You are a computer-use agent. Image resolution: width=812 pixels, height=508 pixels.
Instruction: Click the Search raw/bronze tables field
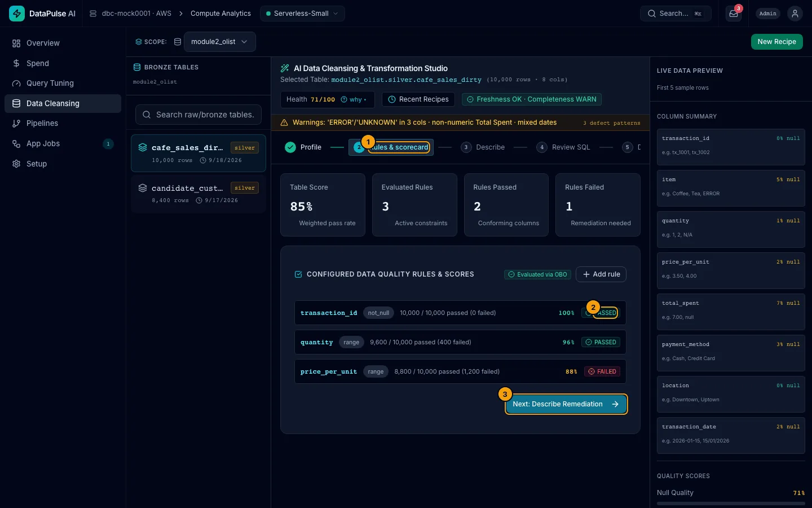click(x=198, y=115)
